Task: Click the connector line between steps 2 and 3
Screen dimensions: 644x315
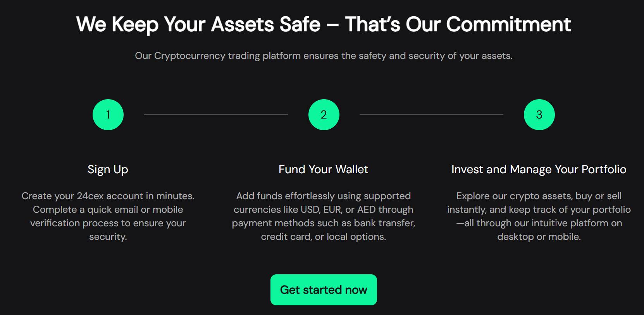Action: pos(431,114)
